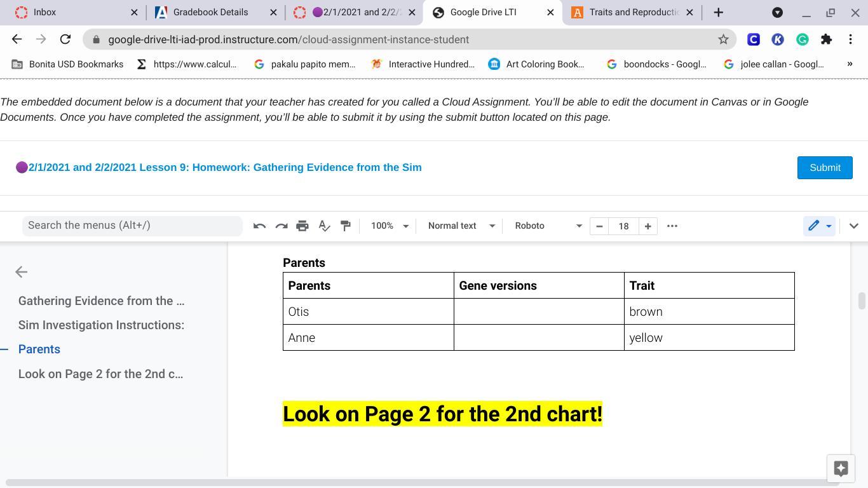Viewport: 868px width, 488px height.
Task: Click the highlighted Look on Page 2 heading
Action: [x=442, y=414]
